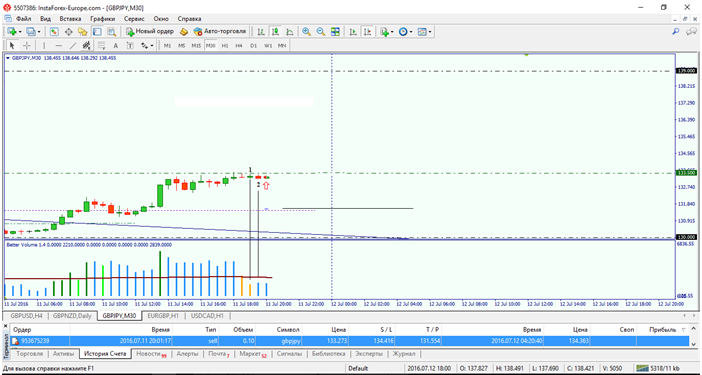Switch timeframe to M1
The height and width of the screenshot is (375, 702).
(x=167, y=46)
